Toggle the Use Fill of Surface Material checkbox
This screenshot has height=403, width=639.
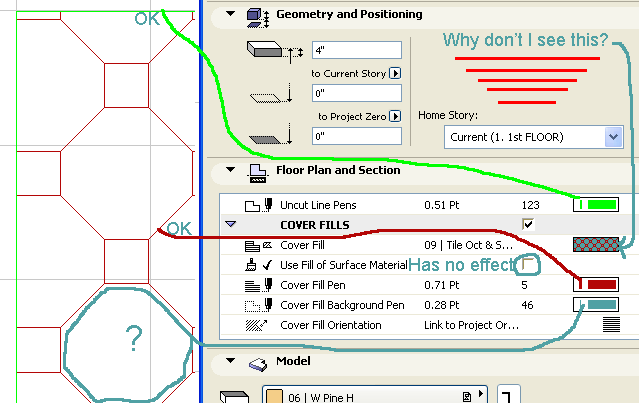(x=528, y=264)
